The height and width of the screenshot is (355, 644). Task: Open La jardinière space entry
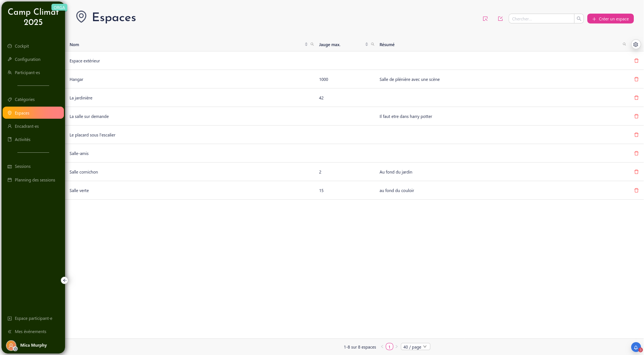(81, 98)
